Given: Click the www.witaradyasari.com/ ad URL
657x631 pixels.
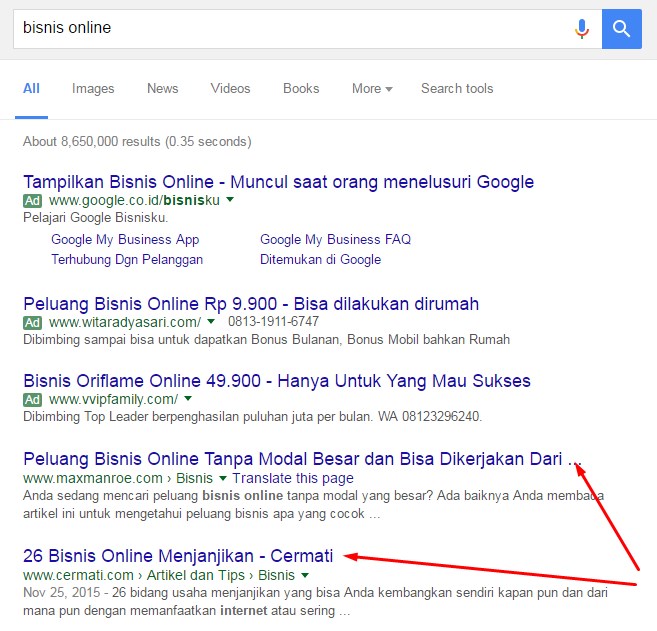Looking at the screenshot, I should [125, 322].
